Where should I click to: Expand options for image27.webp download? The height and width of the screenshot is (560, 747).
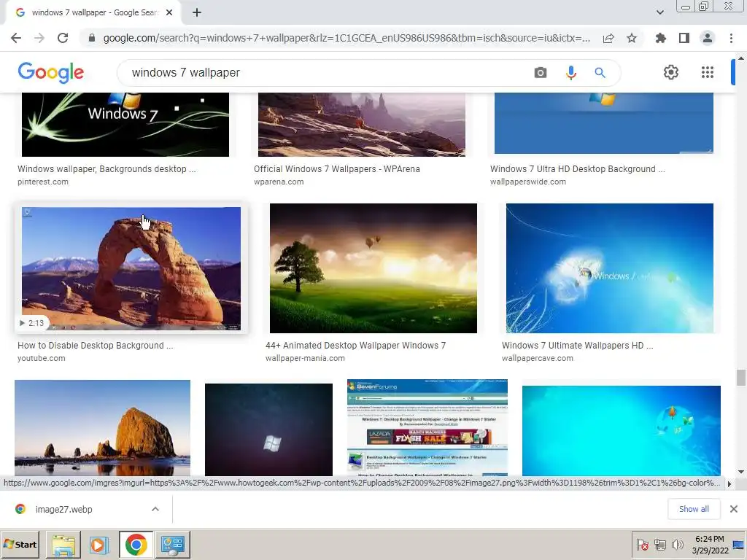pos(155,509)
